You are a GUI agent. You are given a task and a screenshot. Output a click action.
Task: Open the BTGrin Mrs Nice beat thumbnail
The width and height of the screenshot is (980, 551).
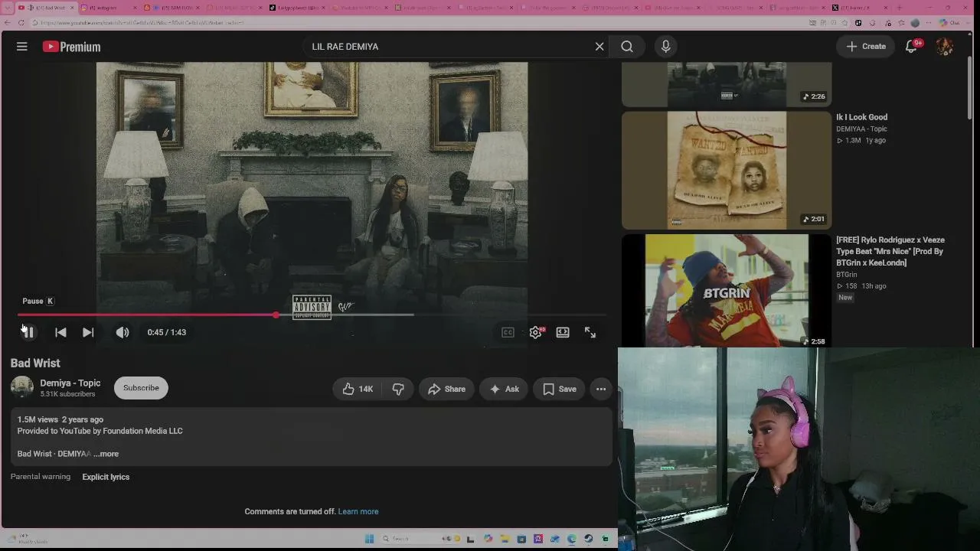click(x=726, y=291)
